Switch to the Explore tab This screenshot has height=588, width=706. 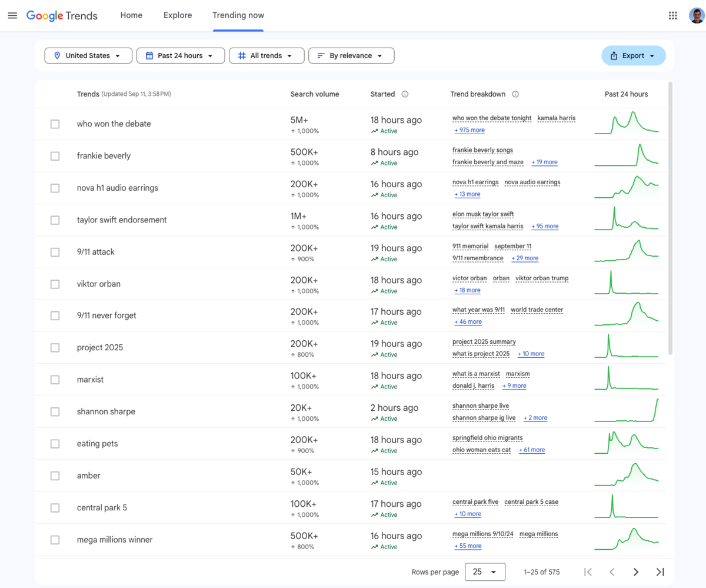pos(178,15)
